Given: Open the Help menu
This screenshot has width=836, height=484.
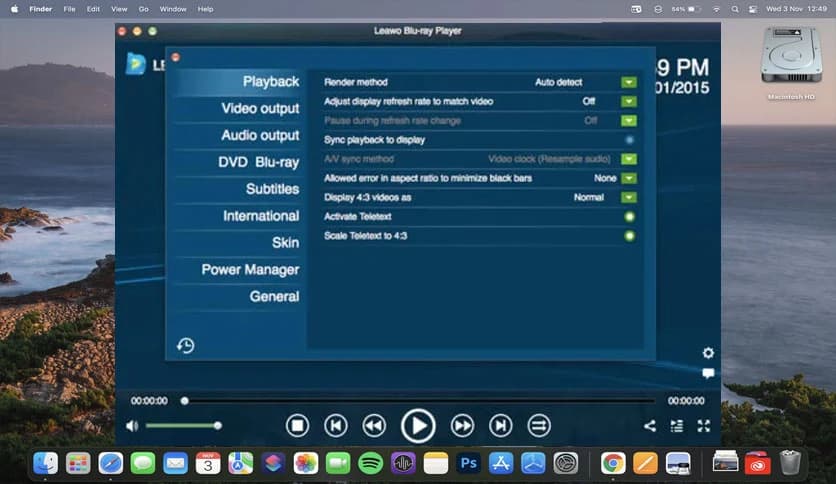Looking at the screenshot, I should click(x=205, y=9).
